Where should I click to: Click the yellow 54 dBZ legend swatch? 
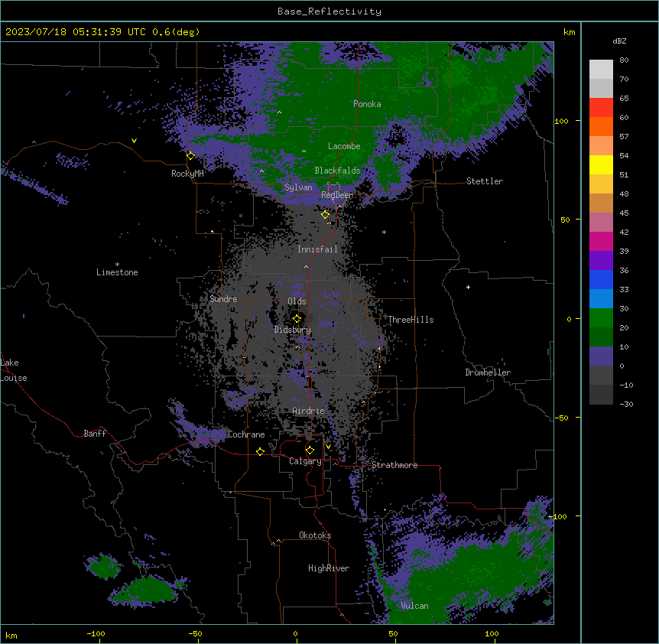[x=601, y=164]
